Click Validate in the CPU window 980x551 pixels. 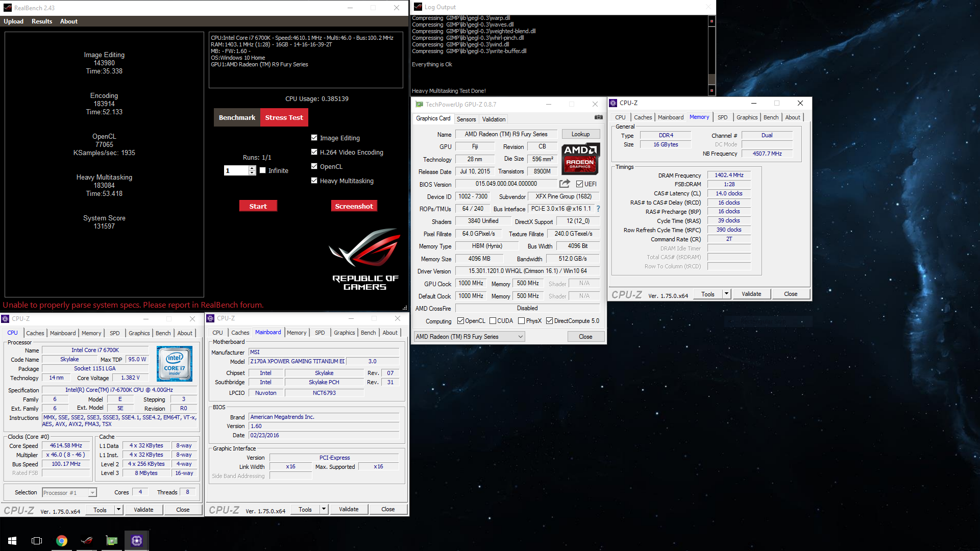[x=143, y=510]
